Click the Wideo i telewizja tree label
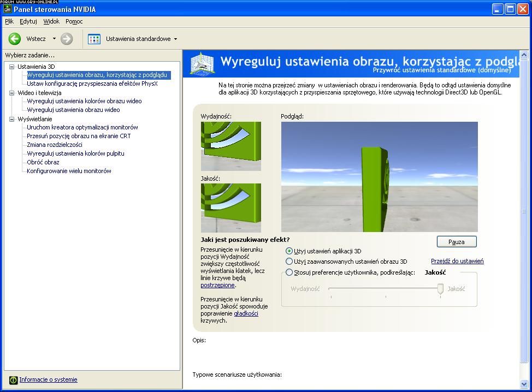 click(x=39, y=93)
